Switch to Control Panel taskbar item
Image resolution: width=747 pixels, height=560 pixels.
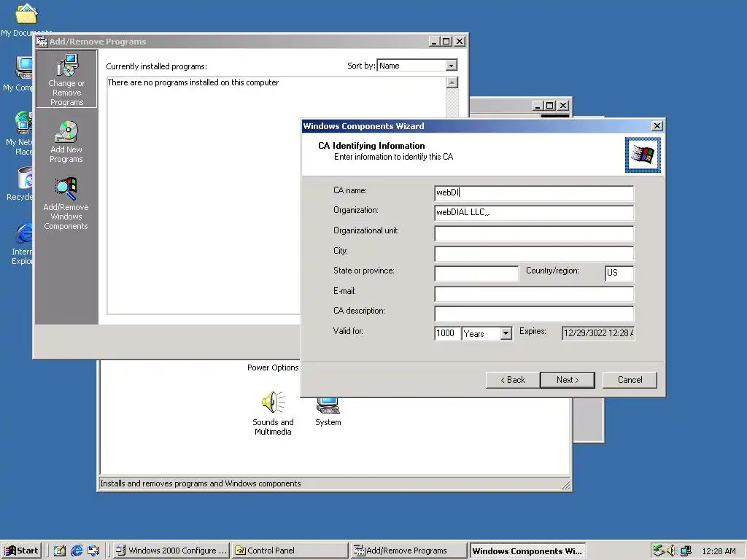[290, 551]
